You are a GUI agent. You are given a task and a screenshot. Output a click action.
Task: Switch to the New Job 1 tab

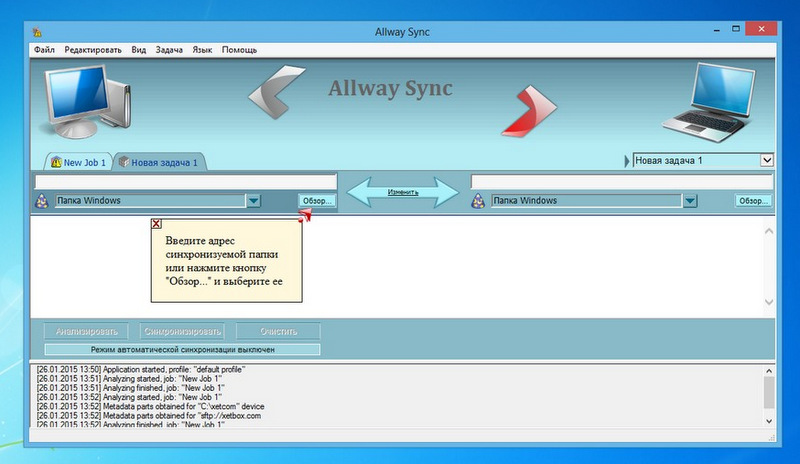(79, 162)
